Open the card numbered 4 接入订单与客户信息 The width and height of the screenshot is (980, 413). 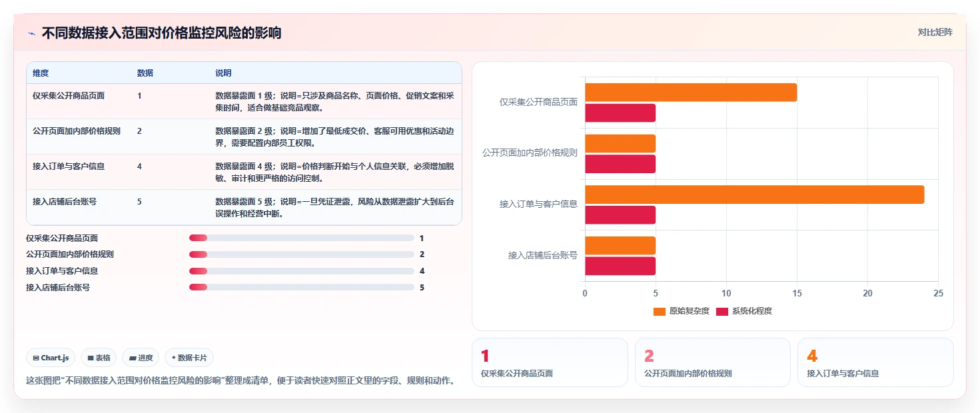coord(875,362)
